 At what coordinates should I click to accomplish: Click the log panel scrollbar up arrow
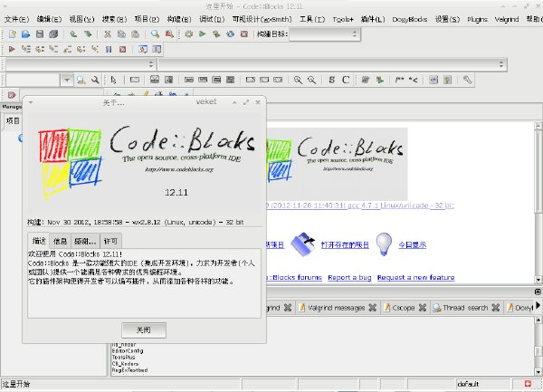pyautogui.click(x=538, y=320)
